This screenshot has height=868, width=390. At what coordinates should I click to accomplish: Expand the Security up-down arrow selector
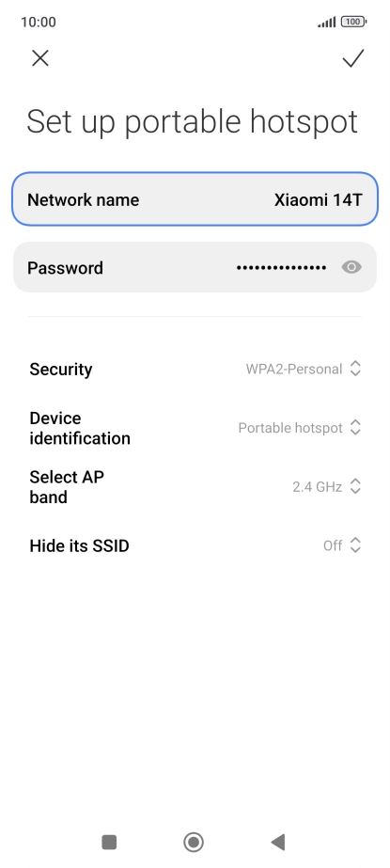click(x=356, y=369)
